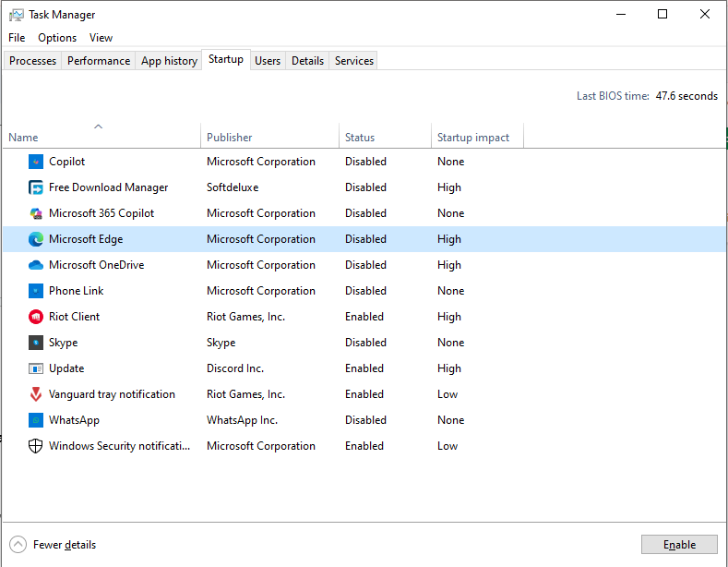
Task: Click the Enable button
Action: 679,545
